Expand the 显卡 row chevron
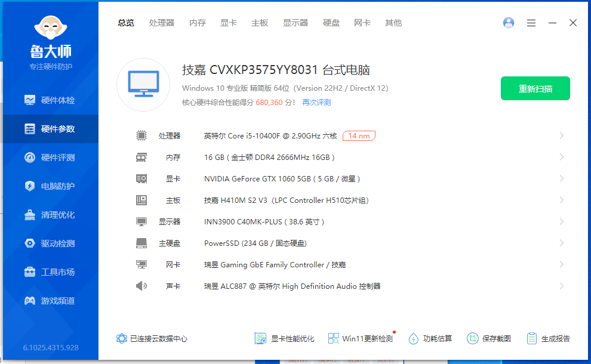 (x=561, y=178)
